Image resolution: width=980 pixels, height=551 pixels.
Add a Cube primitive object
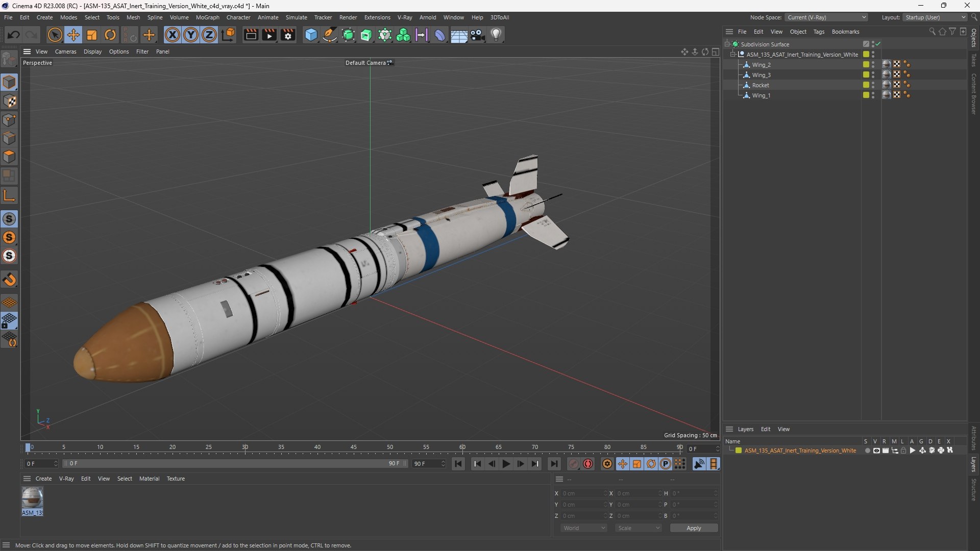(311, 35)
